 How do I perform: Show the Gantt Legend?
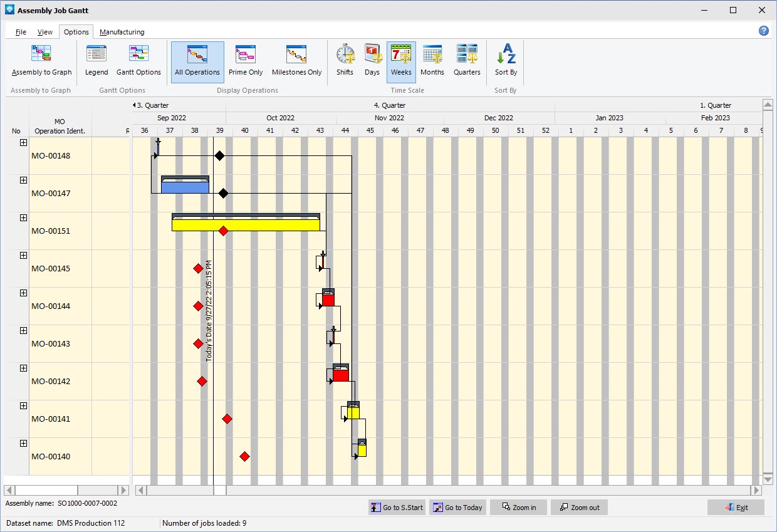(x=96, y=61)
